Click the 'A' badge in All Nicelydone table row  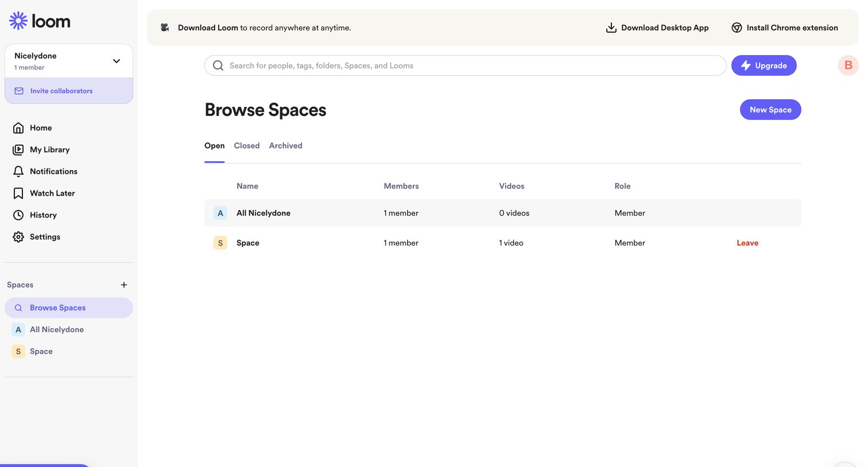click(x=220, y=213)
